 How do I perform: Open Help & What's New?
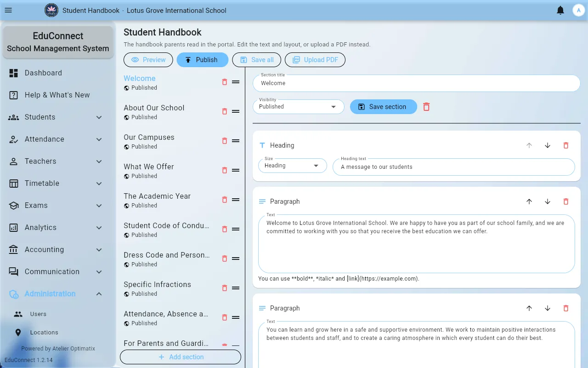(x=57, y=95)
